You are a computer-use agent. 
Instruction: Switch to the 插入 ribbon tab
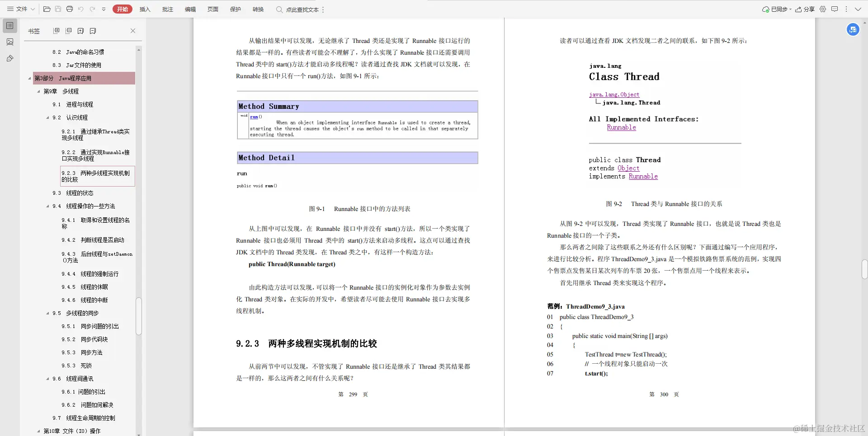(x=145, y=9)
